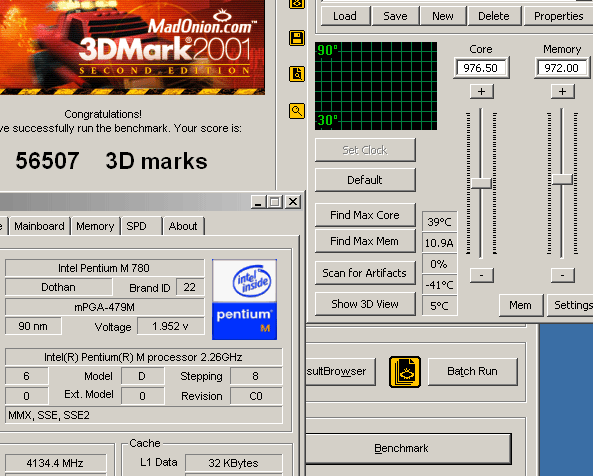Open the ResultBrowser button
Screen dimensions: 593x476
(340, 372)
